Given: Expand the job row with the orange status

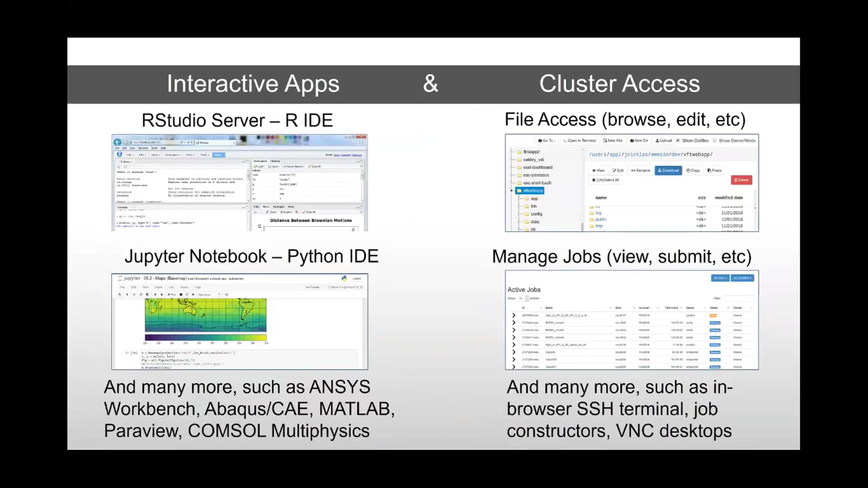Looking at the screenshot, I should tap(514, 315).
